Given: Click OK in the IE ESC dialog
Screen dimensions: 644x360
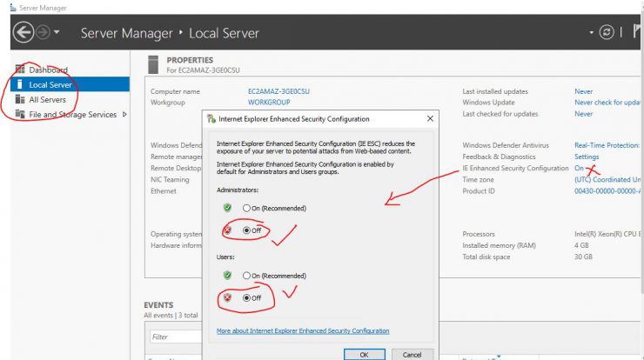Looking at the screenshot, I should click(365, 354).
